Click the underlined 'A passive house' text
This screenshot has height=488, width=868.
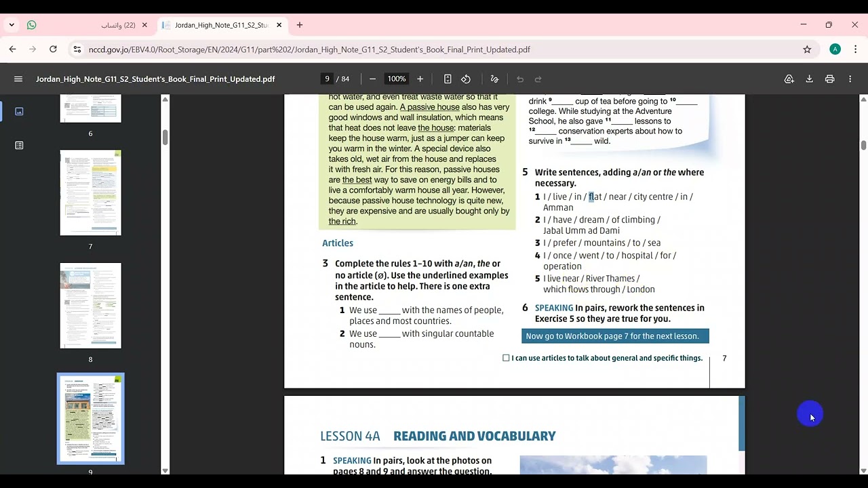(x=430, y=107)
